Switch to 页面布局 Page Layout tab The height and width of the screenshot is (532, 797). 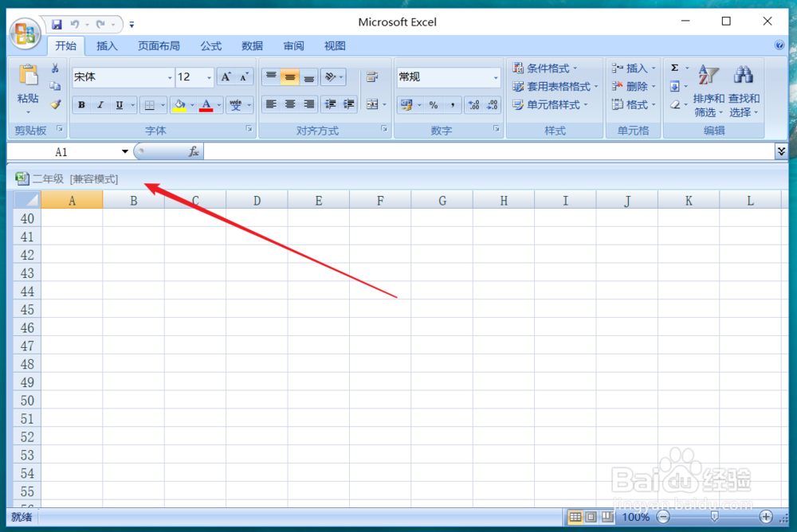(x=159, y=45)
